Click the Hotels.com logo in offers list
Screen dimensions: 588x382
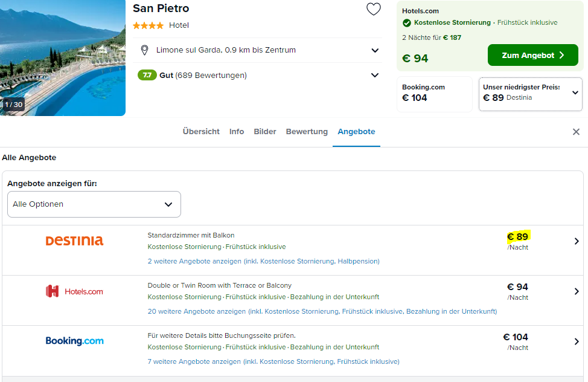point(74,291)
